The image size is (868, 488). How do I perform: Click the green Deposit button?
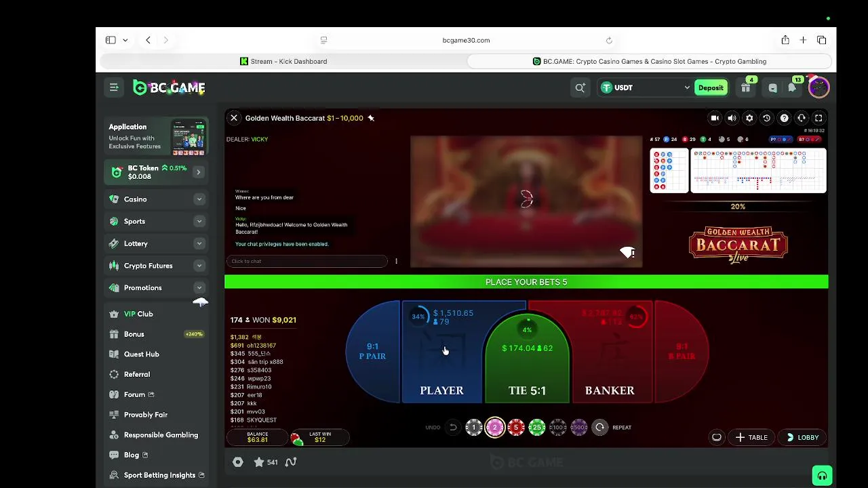pyautogui.click(x=711, y=87)
